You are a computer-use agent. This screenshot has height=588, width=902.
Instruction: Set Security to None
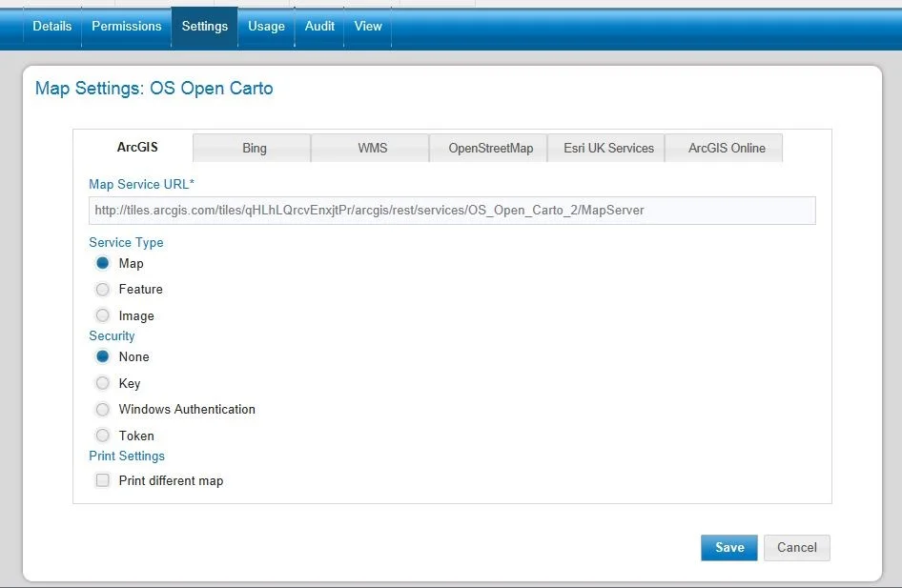[x=102, y=357]
